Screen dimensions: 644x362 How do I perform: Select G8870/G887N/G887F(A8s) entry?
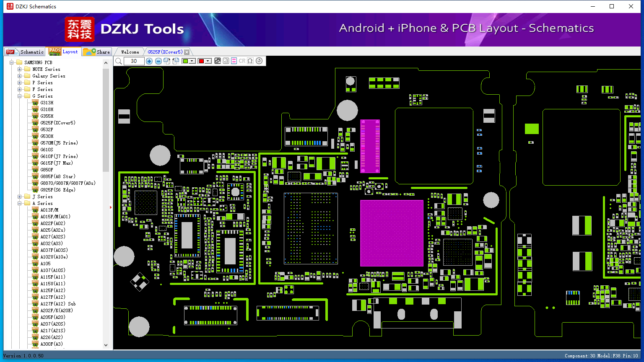[68, 183]
